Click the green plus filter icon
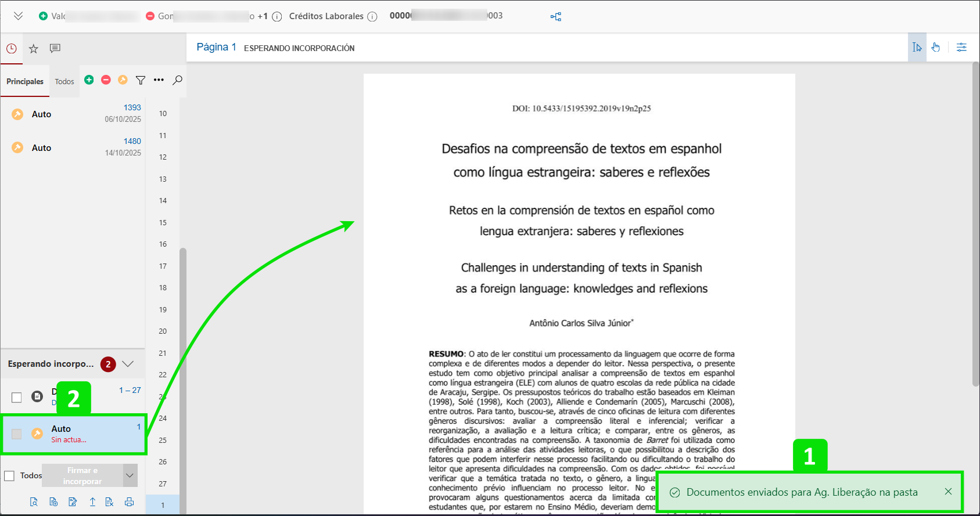980x516 pixels. click(89, 80)
